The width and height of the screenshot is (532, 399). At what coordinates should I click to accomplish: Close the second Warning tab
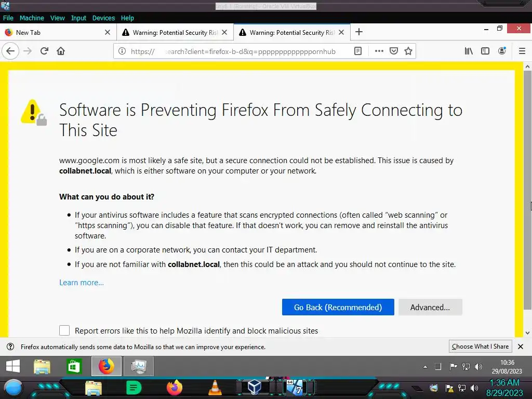point(224,32)
